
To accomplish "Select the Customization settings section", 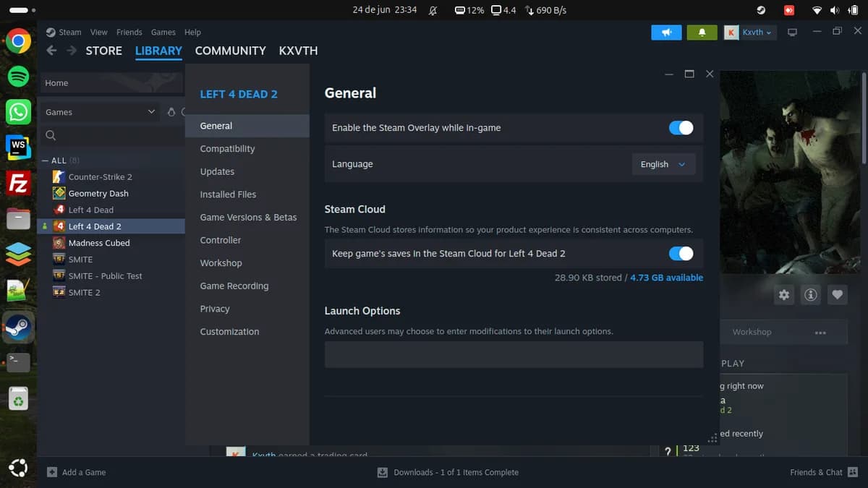I will [x=247, y=332].
